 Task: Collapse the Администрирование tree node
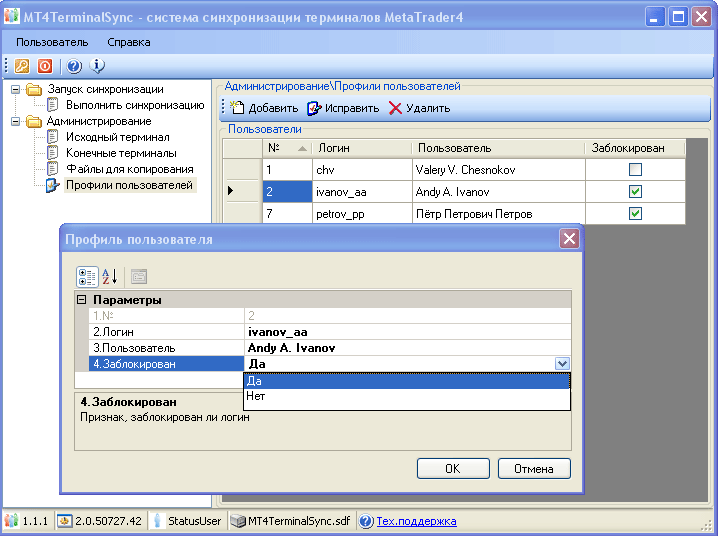click(16, 121)
